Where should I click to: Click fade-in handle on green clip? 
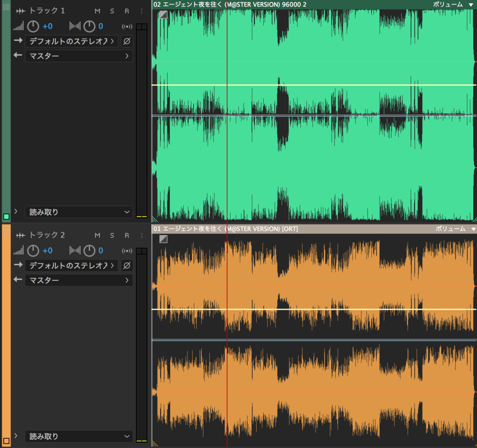click(163, 14)
